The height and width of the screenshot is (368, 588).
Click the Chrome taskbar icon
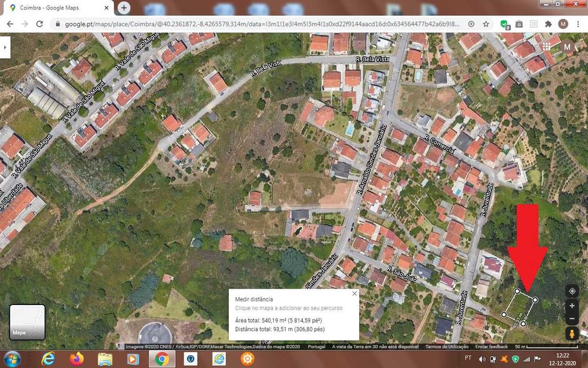tap(162, 359)
